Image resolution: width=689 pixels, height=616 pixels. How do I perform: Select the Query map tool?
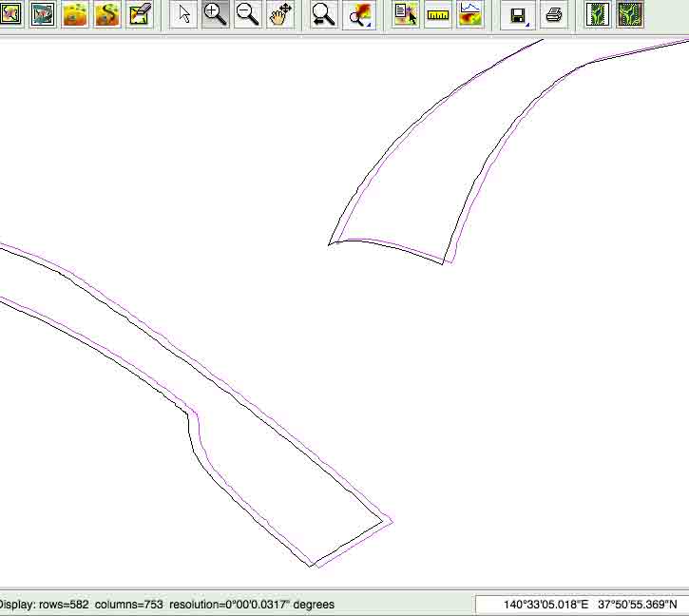point(406,14)
